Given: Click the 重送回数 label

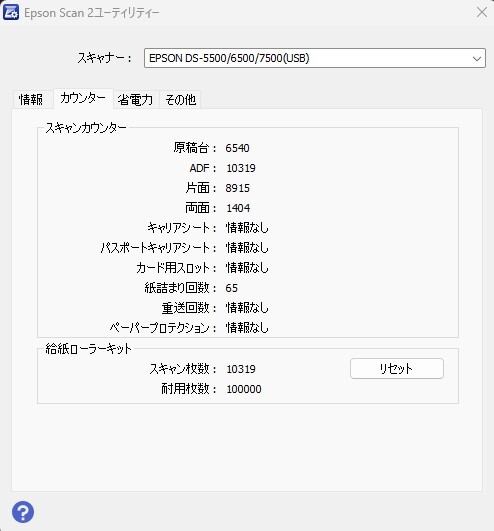Looking at the screenshot, I should click(x=189, y=308).
